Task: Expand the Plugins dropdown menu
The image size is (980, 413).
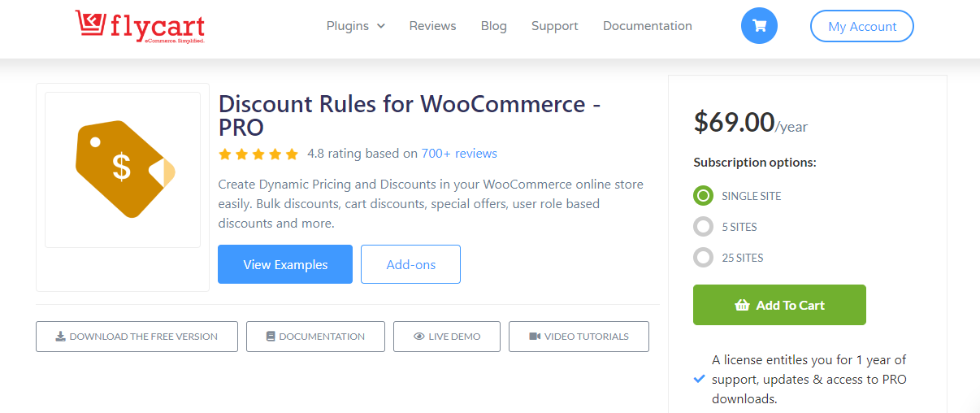Action: (355, 26)
